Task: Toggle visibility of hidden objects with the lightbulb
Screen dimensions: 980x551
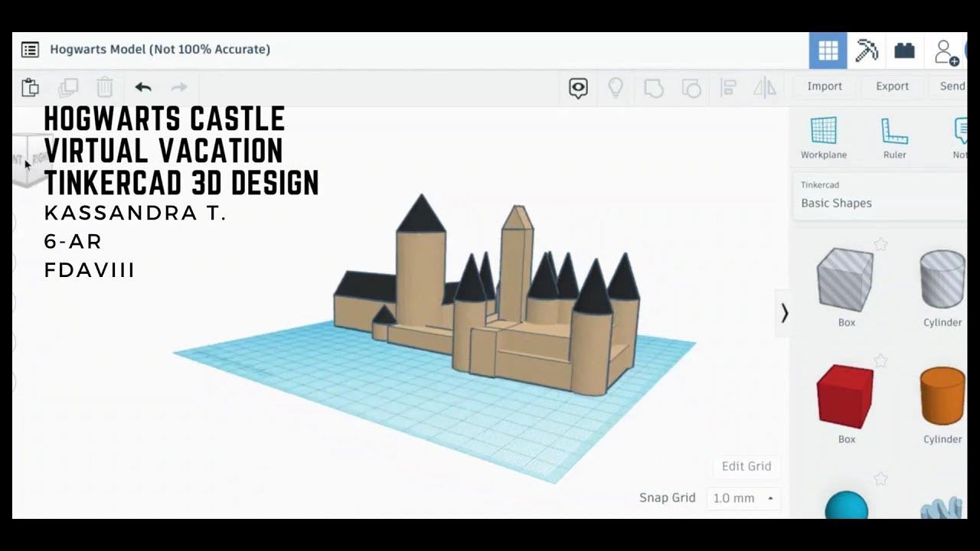Action: [616, 87]
